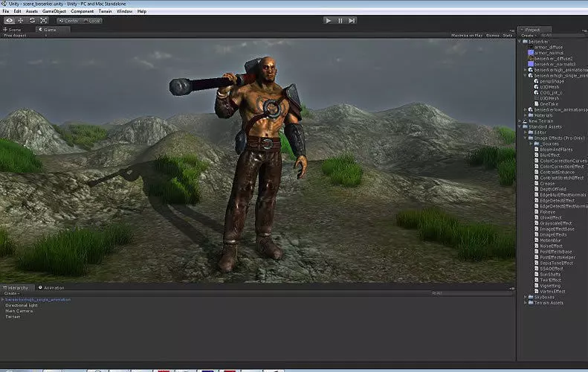
Task: Collapse the Standard Assets folder
Action: click(520, 126)
